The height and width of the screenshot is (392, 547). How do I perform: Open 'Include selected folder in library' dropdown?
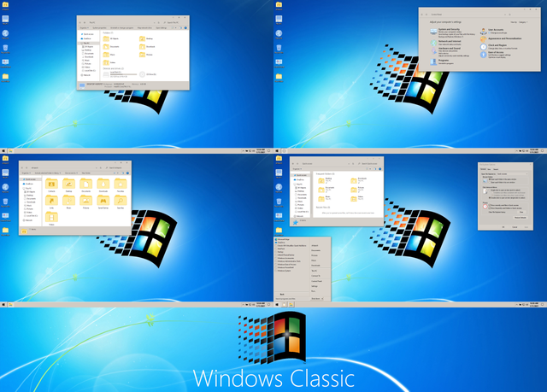(x=48, y=173)
